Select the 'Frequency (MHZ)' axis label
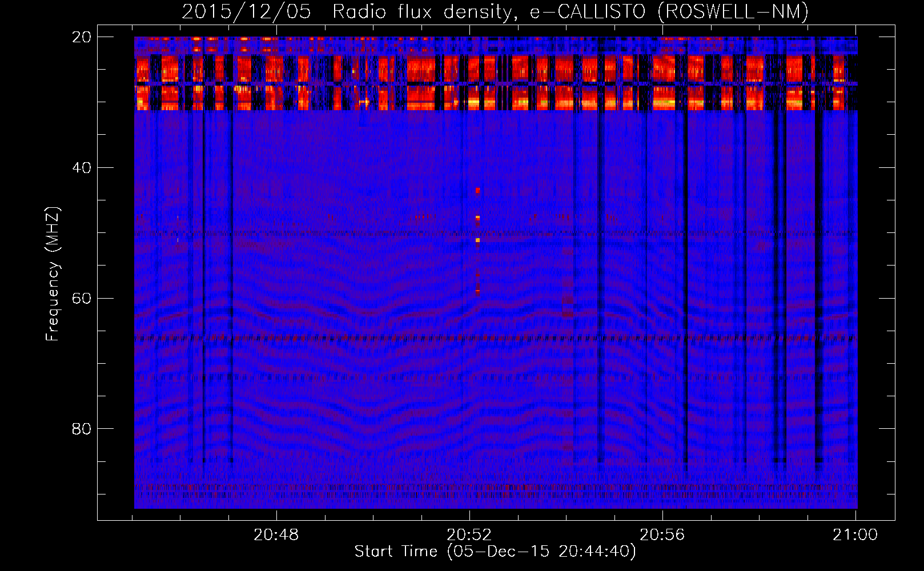The image size is (924, 571). 53,274
